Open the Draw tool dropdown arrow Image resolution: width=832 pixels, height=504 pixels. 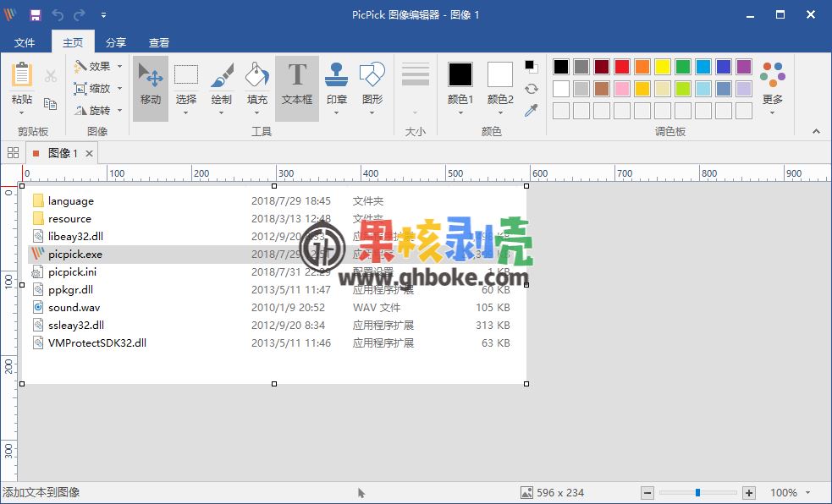pos(221,112)
